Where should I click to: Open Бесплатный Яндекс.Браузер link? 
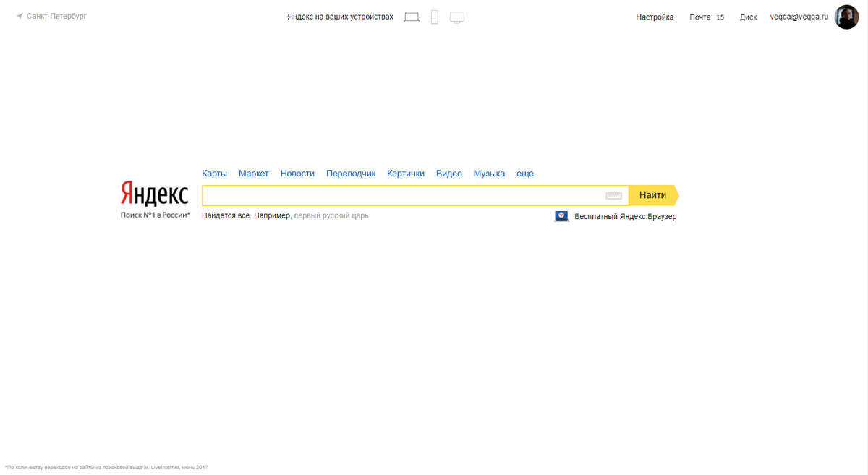coord(626,216)
